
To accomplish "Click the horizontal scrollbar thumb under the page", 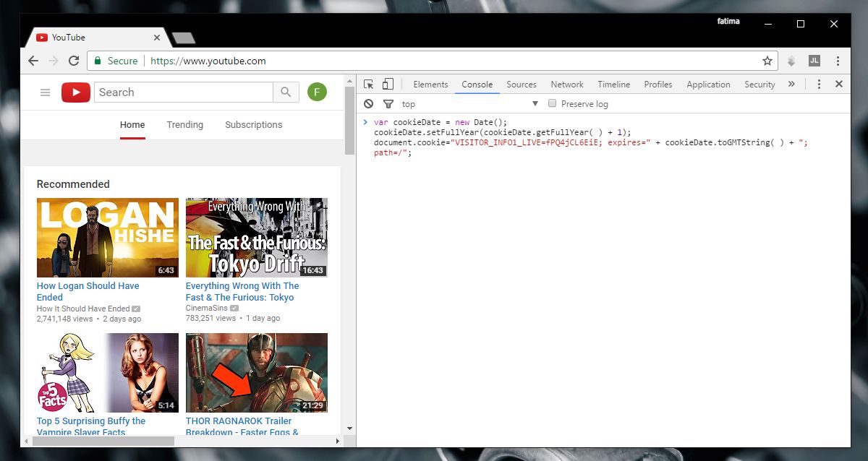I will point(103,441).
